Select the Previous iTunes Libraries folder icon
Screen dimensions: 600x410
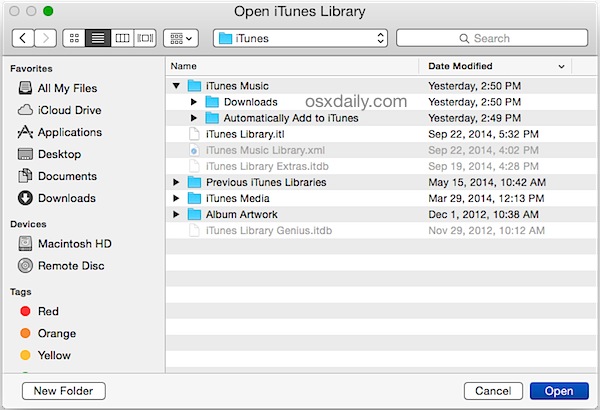(x=194, y=182)
